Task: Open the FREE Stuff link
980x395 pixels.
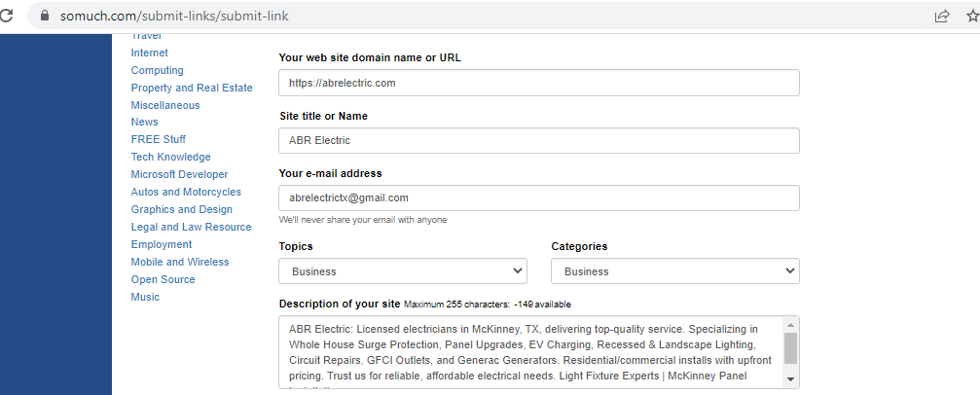Action: (x=159, y=139)
